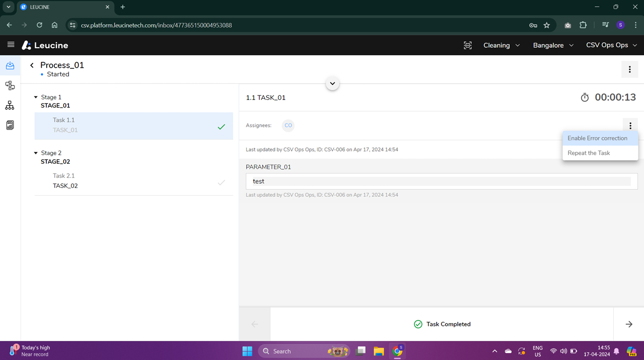This screenshot has width=644, height=360.
Task: Click the PARAMETER_01 label
Action: point(268,167)
